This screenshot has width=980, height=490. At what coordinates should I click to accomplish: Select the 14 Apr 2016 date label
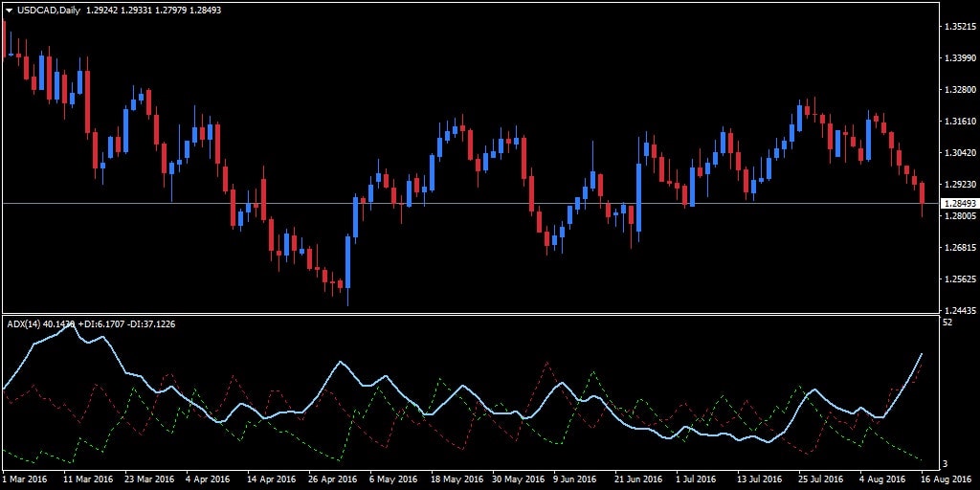[272, 479]
